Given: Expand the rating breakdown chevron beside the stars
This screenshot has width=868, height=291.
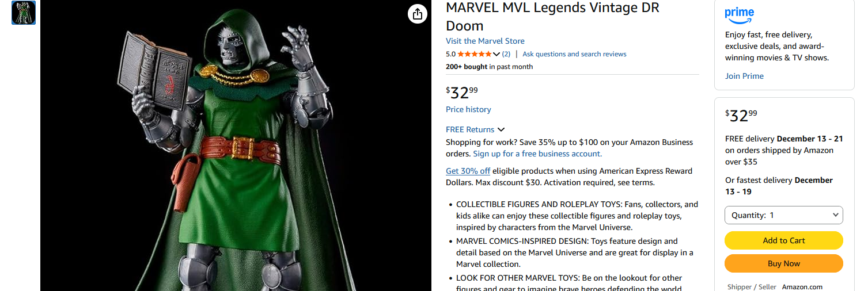Looking at the screenshot, I should pos(496,54).
